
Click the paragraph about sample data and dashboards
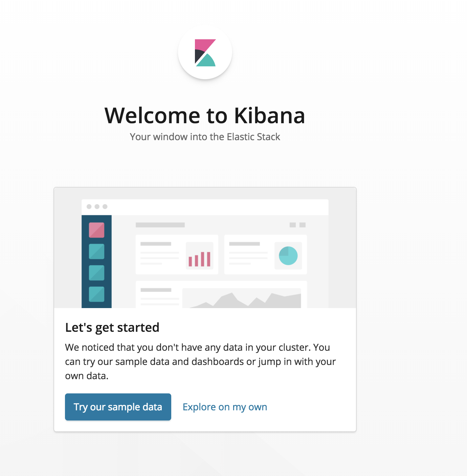point(200,362)
